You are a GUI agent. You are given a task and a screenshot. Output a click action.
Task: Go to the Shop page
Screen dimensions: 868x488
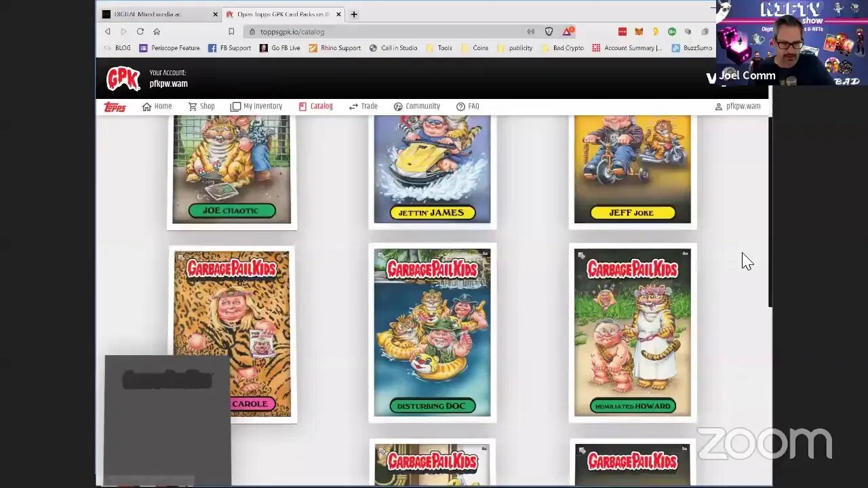[201, 106]
